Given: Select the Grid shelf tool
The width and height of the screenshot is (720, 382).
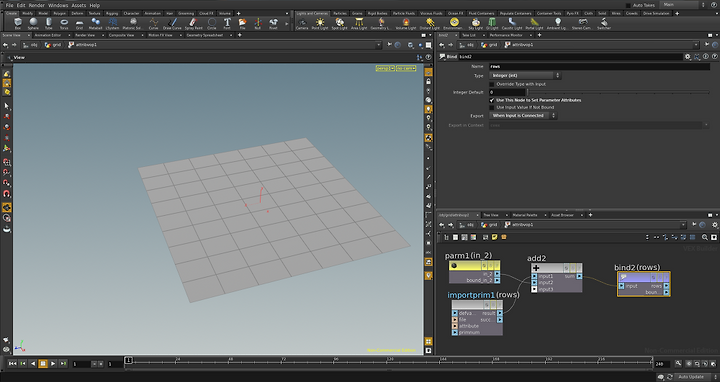Looking at the screenshot, I should [x=79, y=23].
